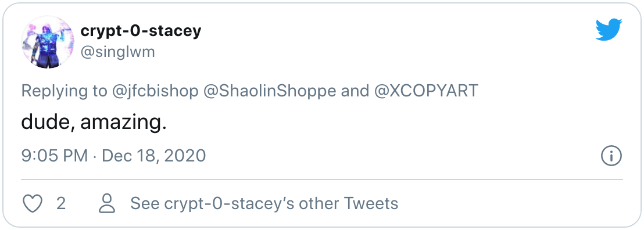This screenshot has height=230, width=644.
Task: Click the blue Twitter bird logo
Action: (x=609, y=30)
